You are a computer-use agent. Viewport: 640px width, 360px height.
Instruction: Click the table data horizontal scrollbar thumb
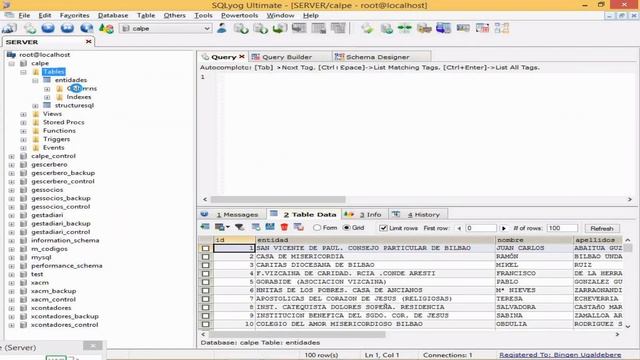pos(297,334)
